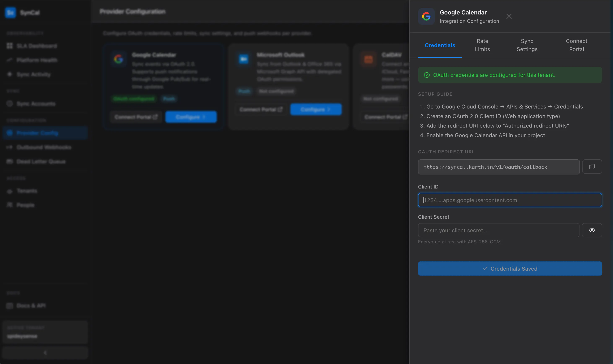Click Configure on Microsoft Outlook card
This screenshot has height=364, width=613.
click(x=316, y=109)
